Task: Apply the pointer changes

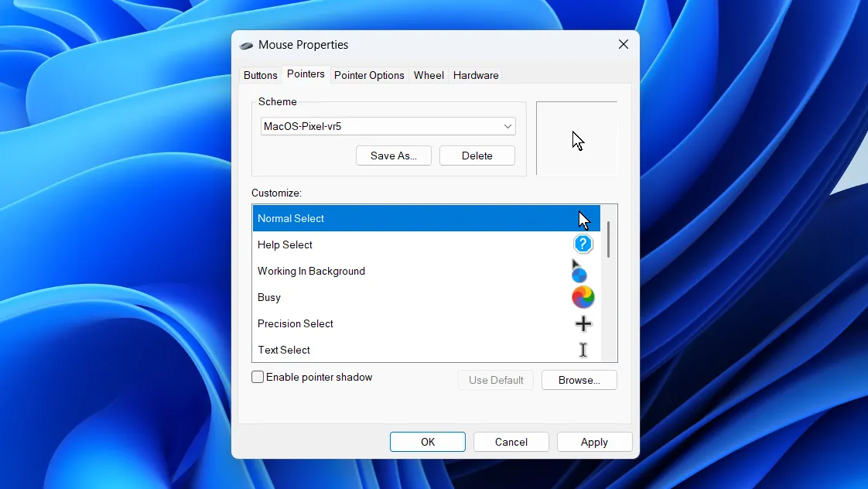Action: (594, 442)
